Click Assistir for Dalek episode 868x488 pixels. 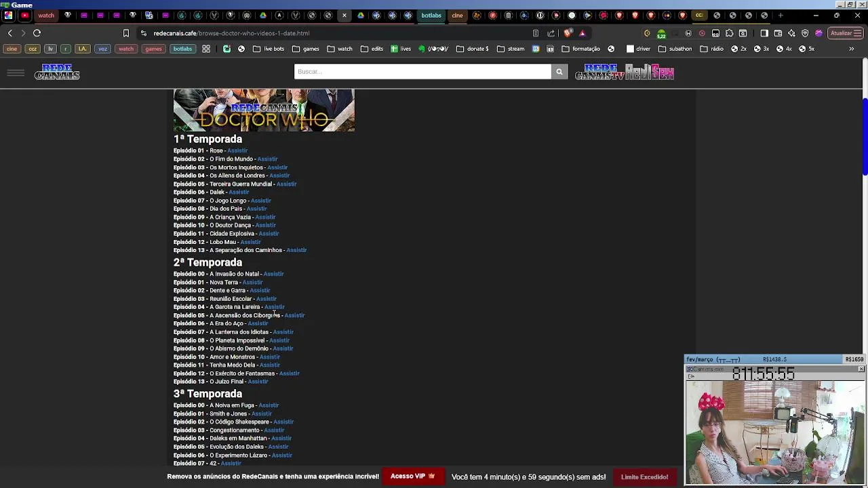coord(239,192)
